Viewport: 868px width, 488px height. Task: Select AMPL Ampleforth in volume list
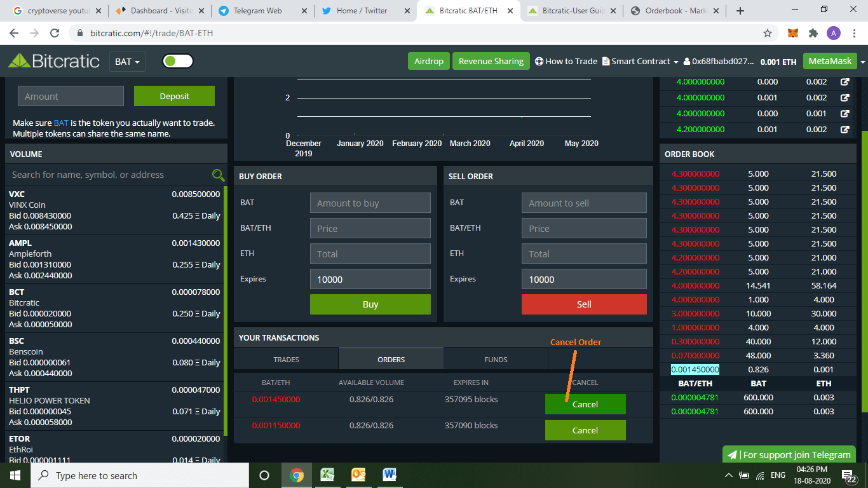coord(114,259)
